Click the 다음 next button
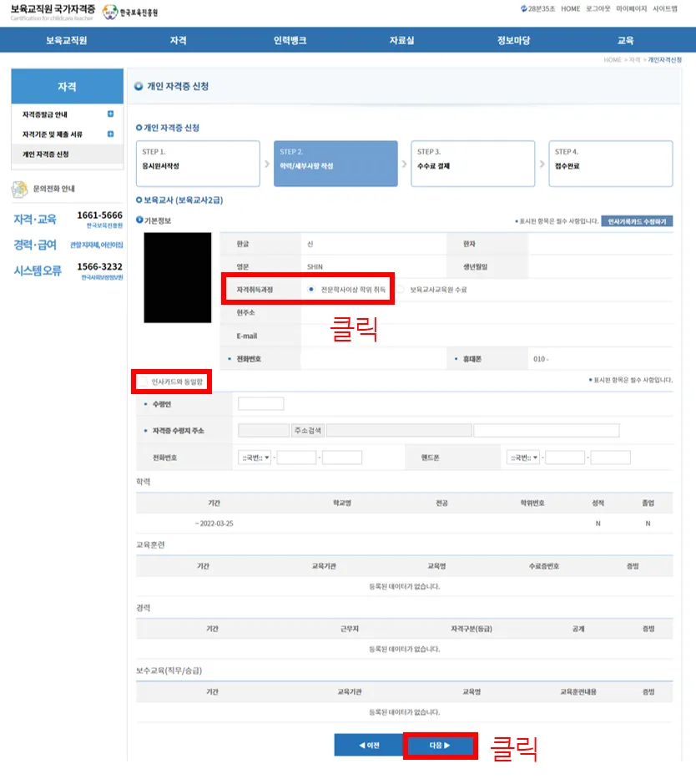Screen dimensions: 696x784 (439, 746)
